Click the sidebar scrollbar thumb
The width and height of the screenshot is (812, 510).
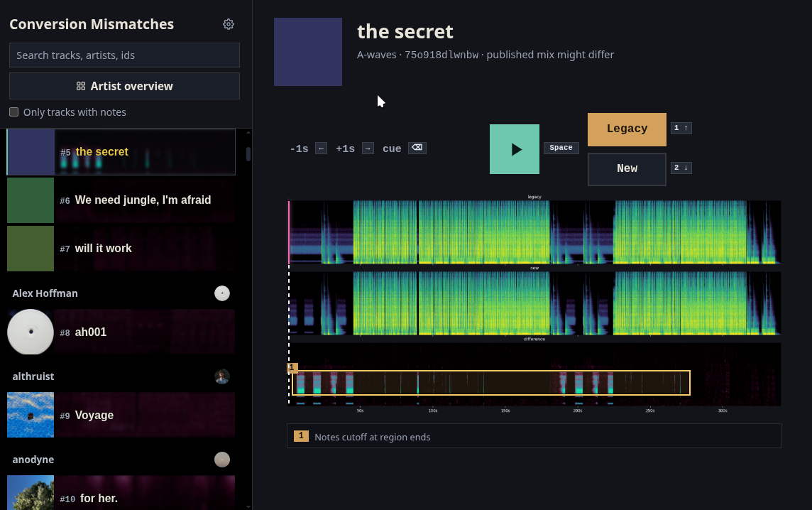pos(248,154)
